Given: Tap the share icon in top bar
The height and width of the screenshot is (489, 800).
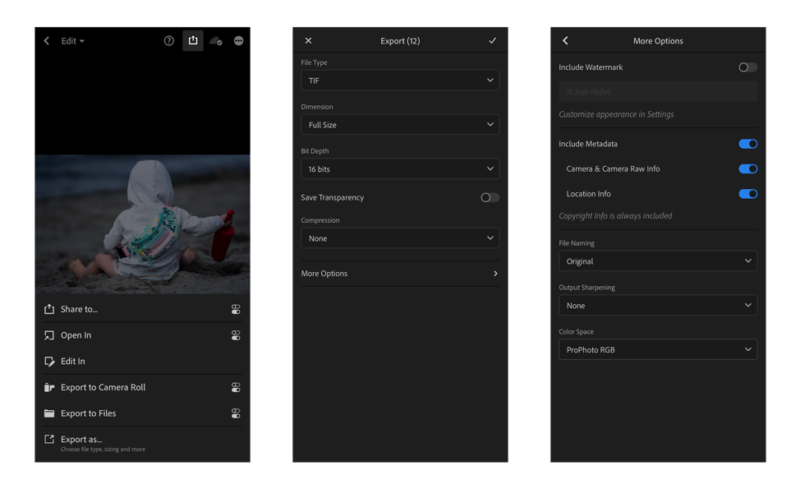Looking at the screenshot, I should point(193,40).
